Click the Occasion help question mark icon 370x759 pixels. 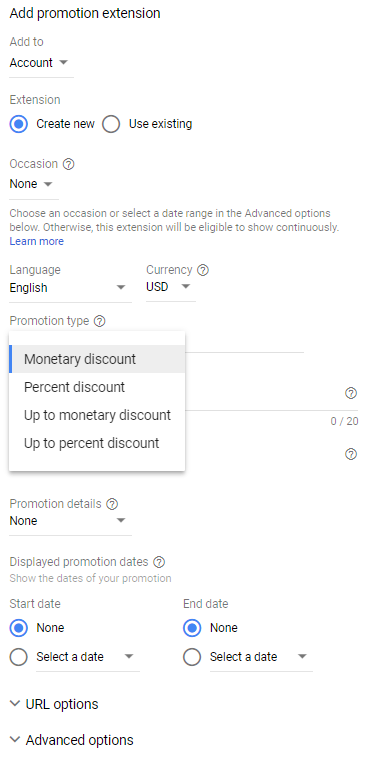point(69,164)
